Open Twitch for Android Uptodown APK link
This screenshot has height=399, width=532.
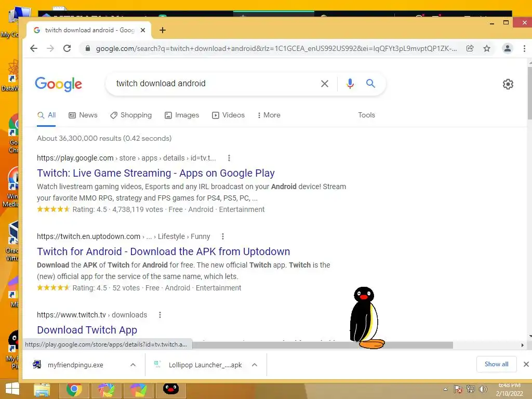point(164,251)
